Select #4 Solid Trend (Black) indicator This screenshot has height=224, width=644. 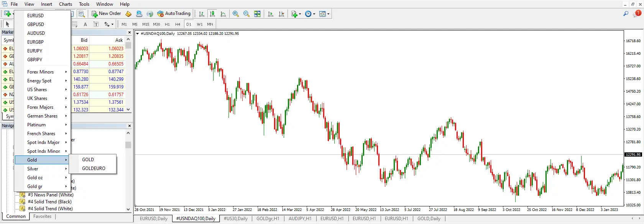click(x=50, y=202)
